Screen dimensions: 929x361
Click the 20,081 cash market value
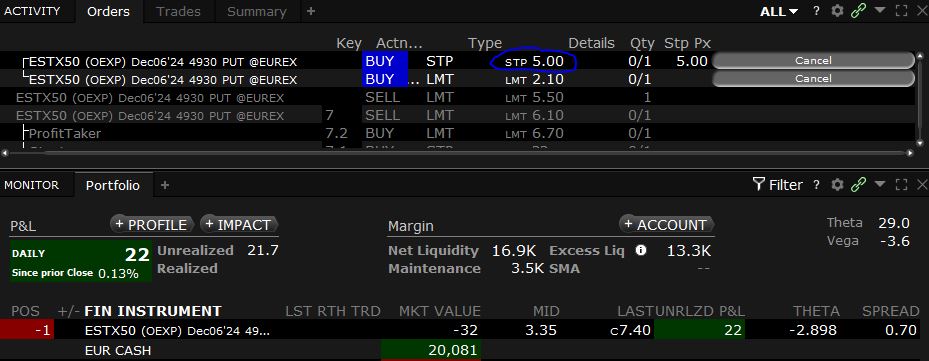pyautogui.click(x=430, y=350)
